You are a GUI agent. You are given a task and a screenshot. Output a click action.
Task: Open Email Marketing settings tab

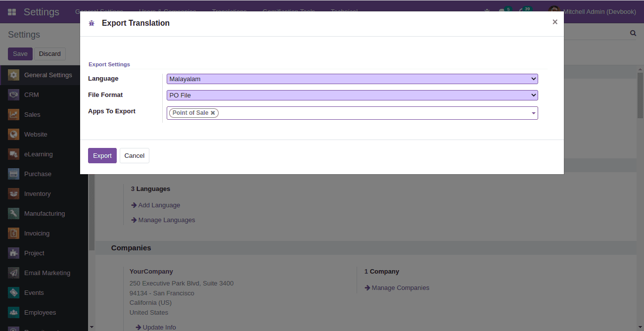pos(44,273)
